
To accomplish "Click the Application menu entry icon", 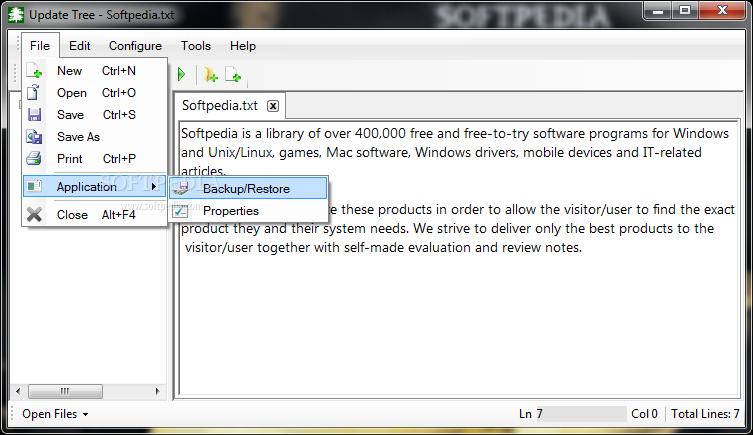I will click(34, 186).
